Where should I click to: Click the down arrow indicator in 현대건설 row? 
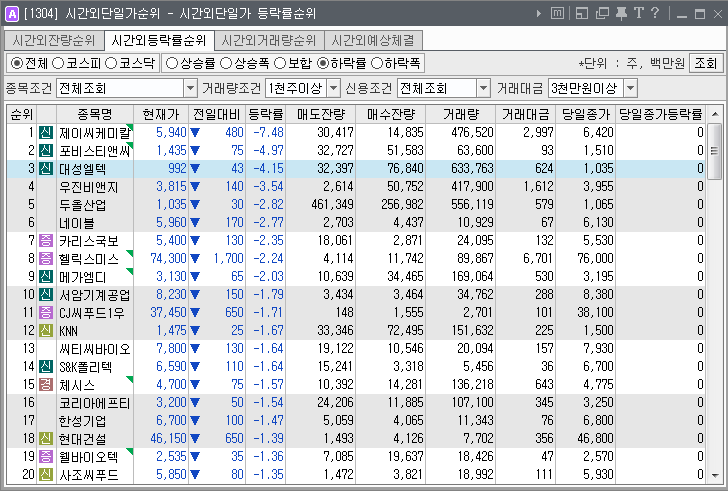[195, 439]
